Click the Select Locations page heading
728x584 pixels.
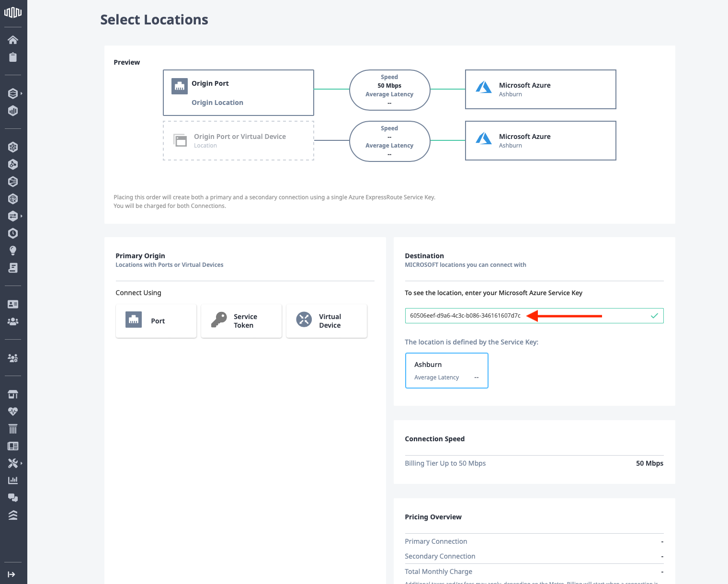tap(154, 20)
